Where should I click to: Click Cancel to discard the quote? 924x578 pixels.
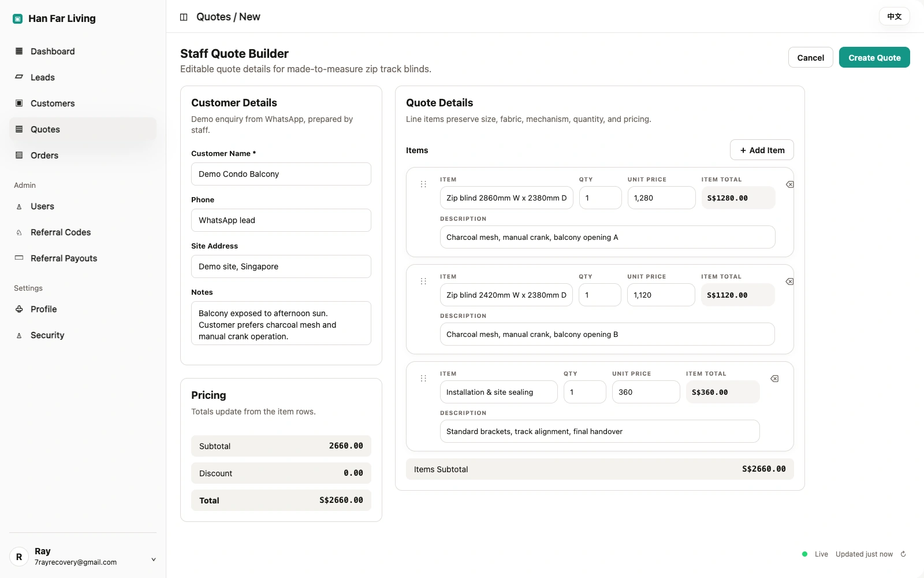tap(811, 57)
